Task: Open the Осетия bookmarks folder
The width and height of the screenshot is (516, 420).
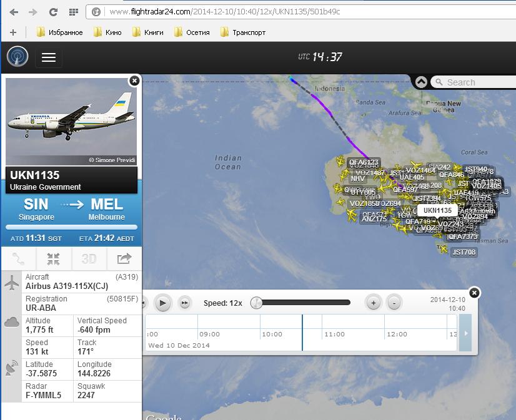Action: tap(192, 32)
